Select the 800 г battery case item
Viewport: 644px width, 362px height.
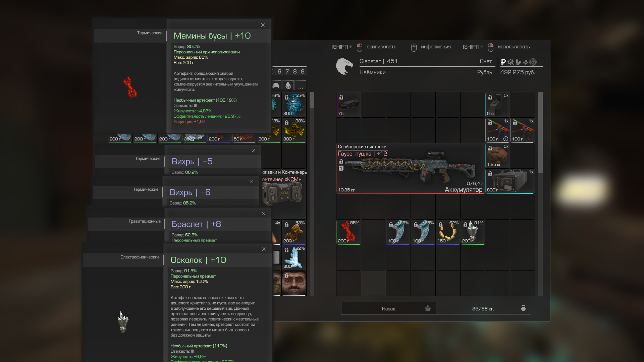(x=510, y=181)
